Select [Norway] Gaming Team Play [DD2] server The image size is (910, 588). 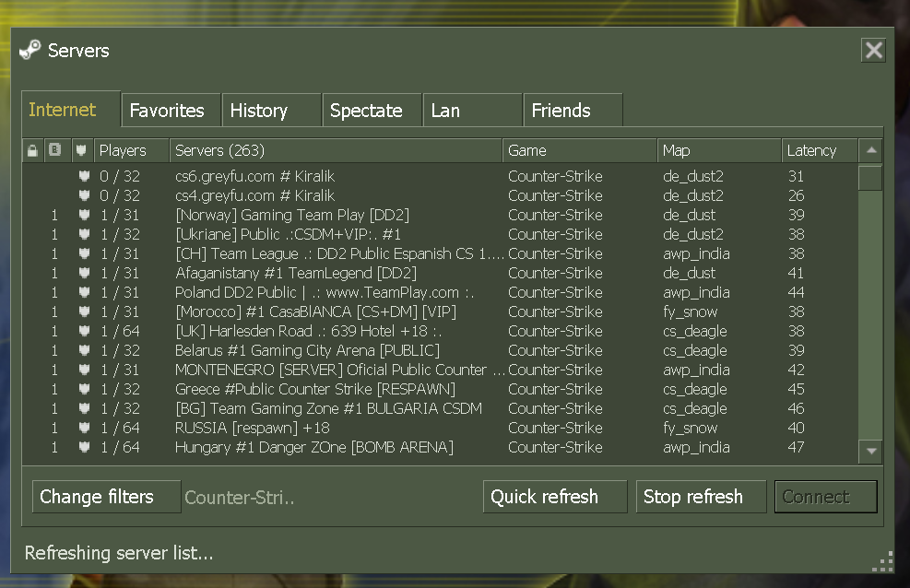click(x=440, y=215)
